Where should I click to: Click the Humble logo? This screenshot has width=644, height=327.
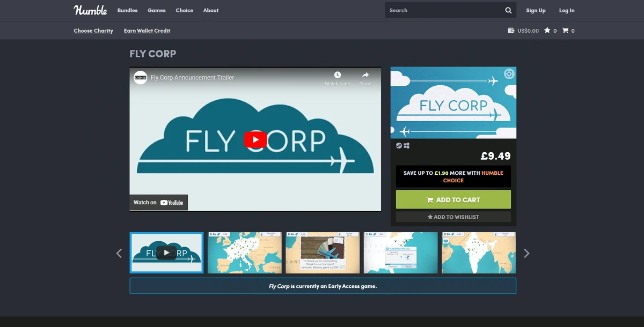coord(90,10)
